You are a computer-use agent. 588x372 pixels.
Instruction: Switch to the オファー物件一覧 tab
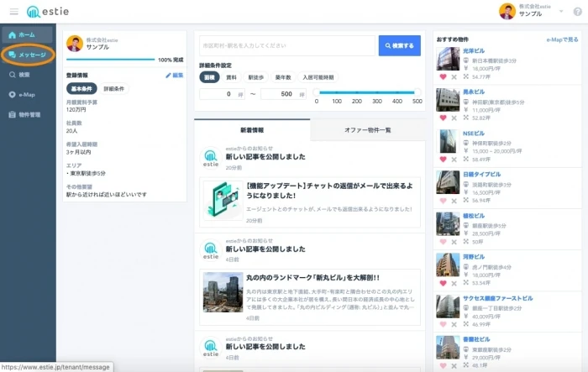[368, 129]
